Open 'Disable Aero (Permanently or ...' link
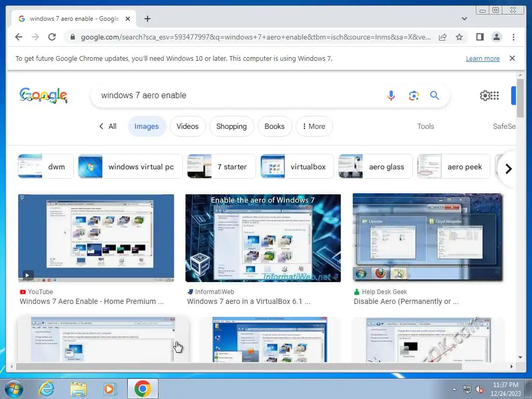The image size is (532, 399). (x=406, y=301)
